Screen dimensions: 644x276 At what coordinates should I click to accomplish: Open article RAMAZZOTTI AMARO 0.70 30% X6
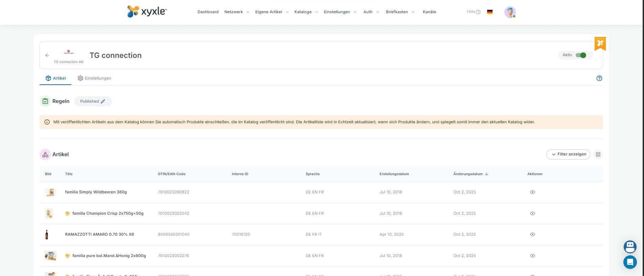(99, 234)
